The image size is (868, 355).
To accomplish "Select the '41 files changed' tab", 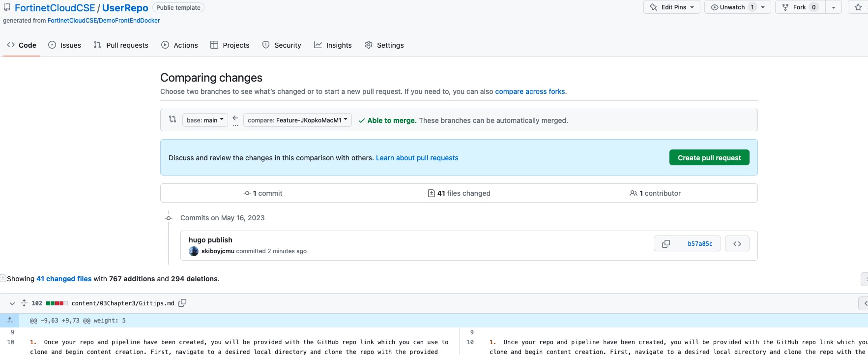I will coord(459,193).
